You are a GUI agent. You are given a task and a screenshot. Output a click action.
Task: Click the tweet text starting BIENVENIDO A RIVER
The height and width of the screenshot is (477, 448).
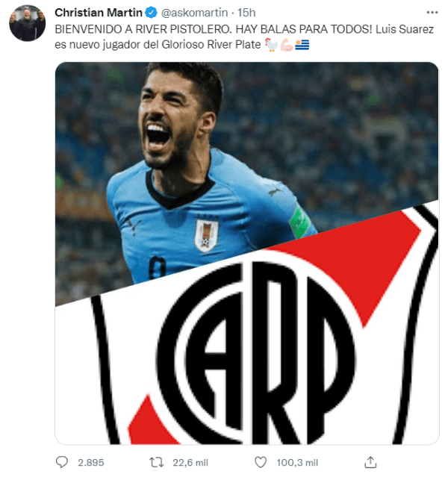tap(244, 37)
